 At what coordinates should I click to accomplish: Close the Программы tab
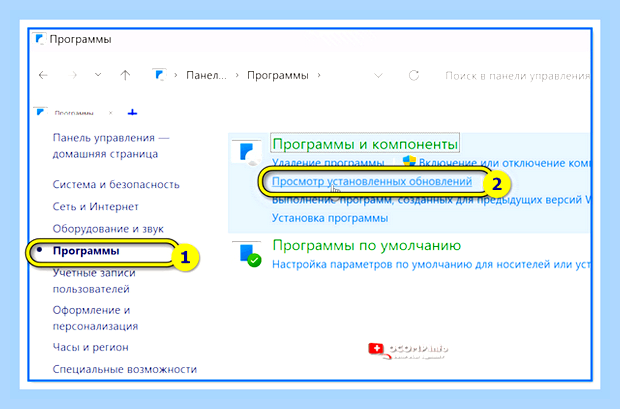pos(111,113)
